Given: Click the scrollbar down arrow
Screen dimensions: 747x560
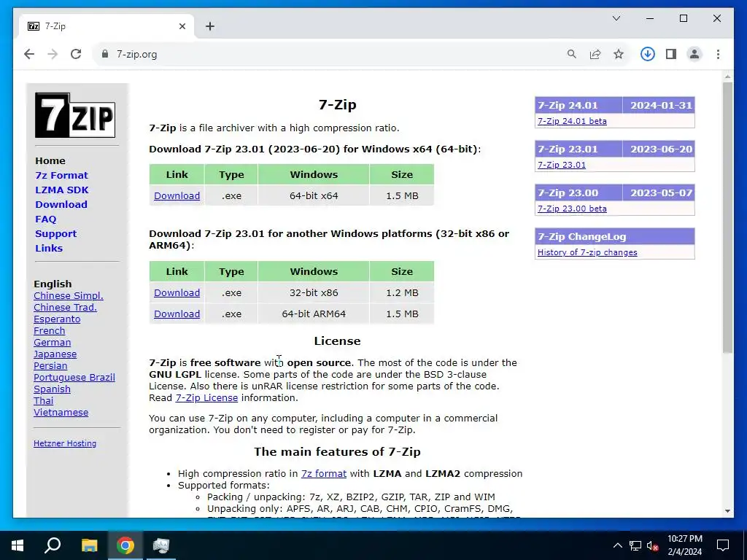Looking at the screenshot, I should click(x=727, y=511).
